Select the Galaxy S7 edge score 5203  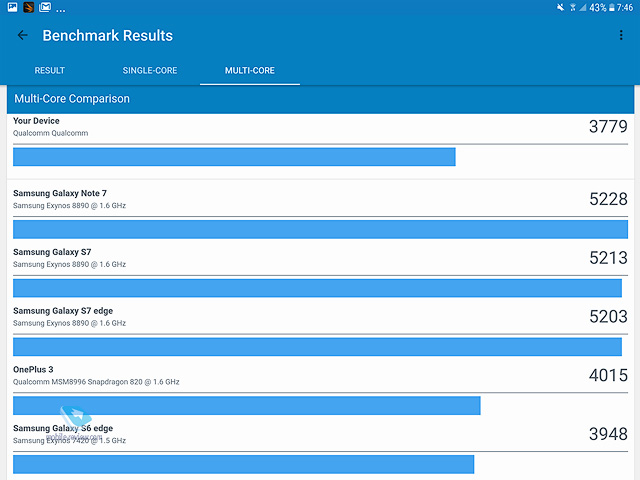pos(608,317)
